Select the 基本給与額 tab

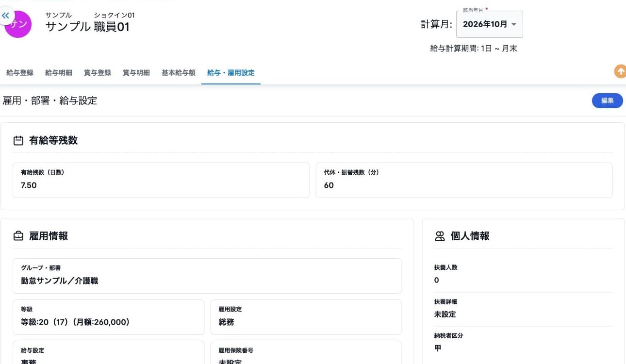tap(179, 73)
